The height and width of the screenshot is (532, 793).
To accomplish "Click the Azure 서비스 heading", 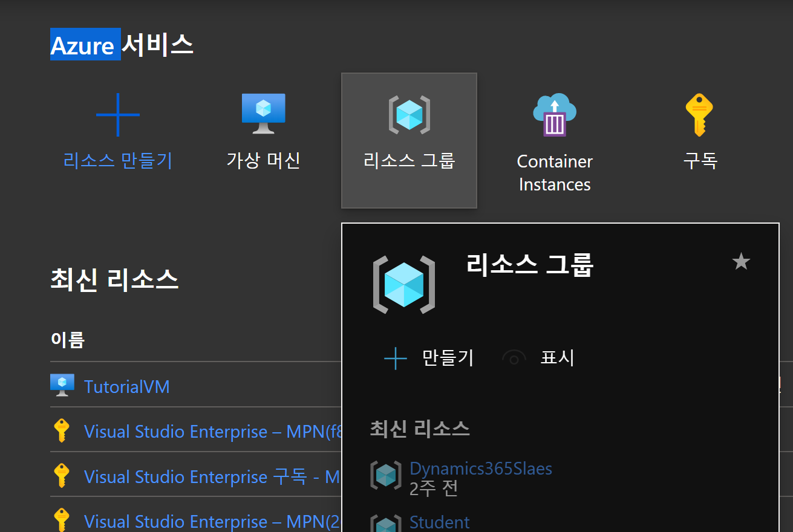I will tap(122, 45).
